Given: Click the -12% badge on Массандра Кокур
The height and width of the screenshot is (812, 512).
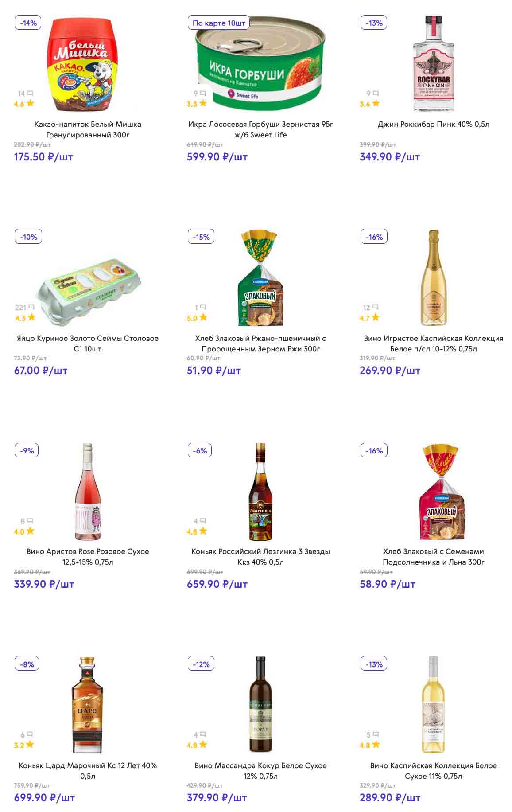Looking at the screenshot, I should (x=201, y=664).
